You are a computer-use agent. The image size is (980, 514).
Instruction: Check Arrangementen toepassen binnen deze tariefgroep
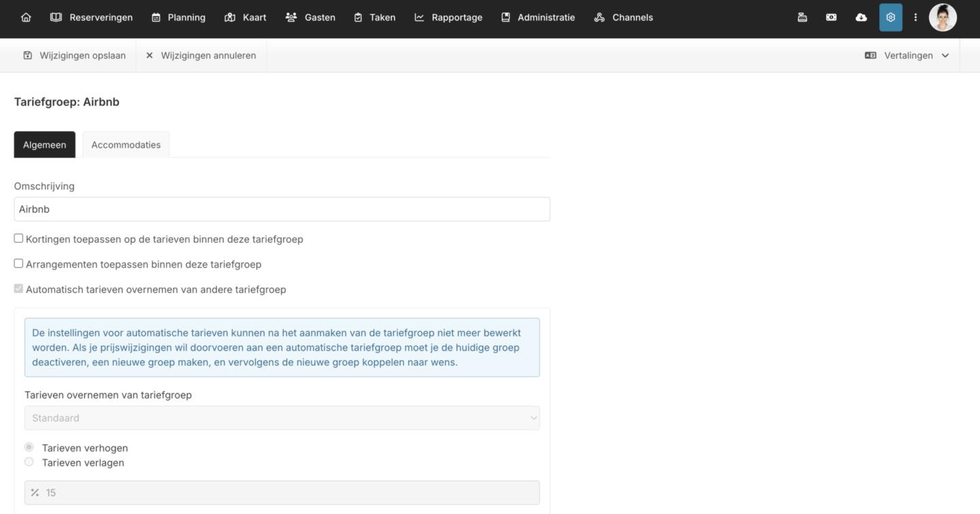tap(18, 264)
